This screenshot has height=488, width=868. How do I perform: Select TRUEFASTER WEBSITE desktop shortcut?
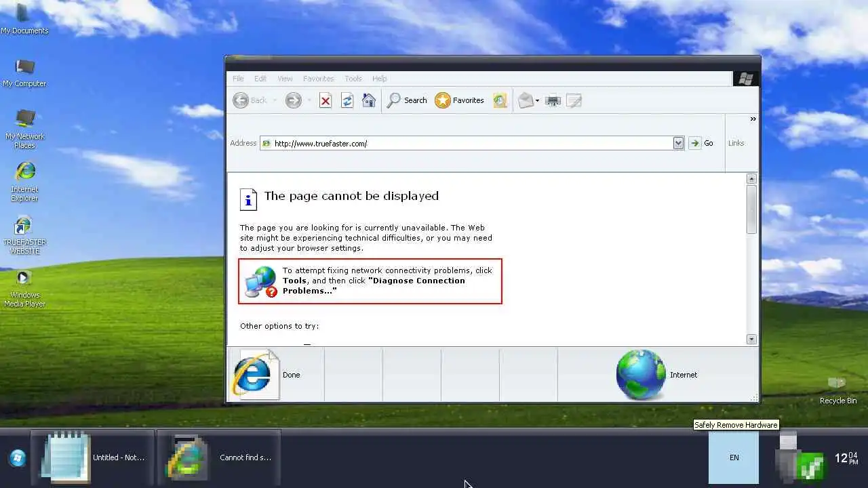[24, 235]
